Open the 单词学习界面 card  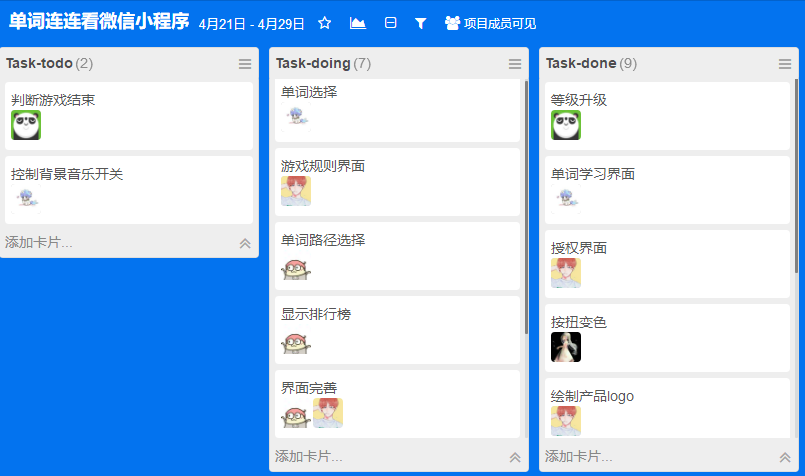click(x=667, y=190)
